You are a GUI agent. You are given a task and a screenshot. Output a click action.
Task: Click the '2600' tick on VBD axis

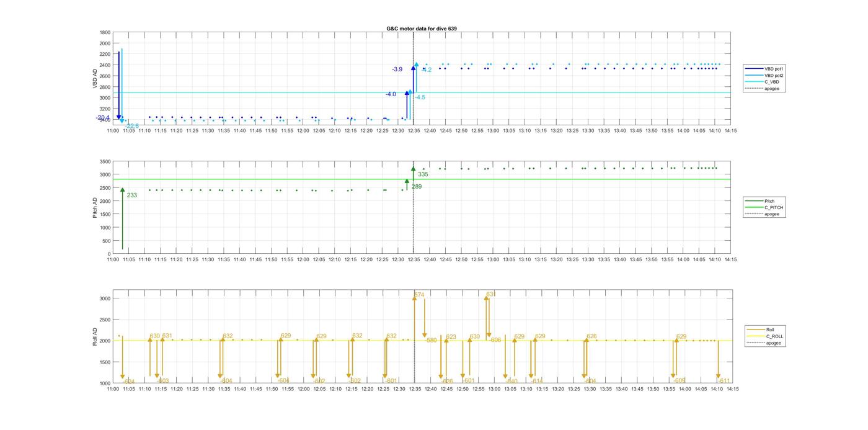tap(105, 76)
